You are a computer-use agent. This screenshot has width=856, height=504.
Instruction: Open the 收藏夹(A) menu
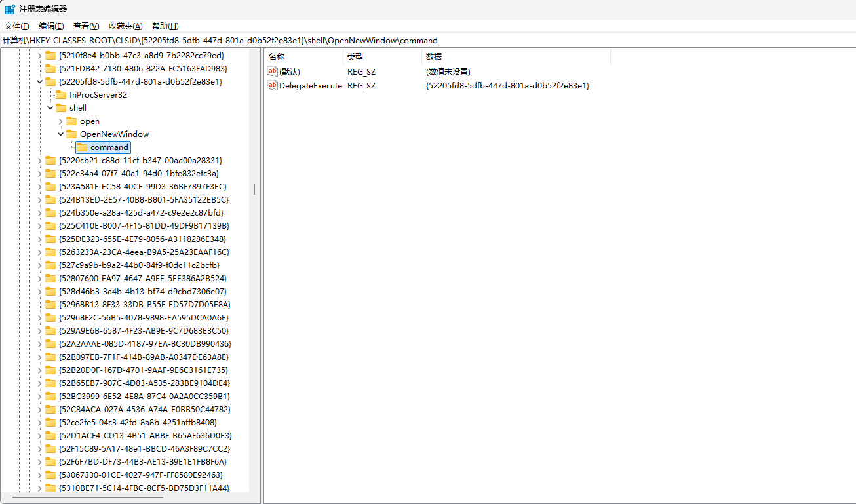pos(125,26)
